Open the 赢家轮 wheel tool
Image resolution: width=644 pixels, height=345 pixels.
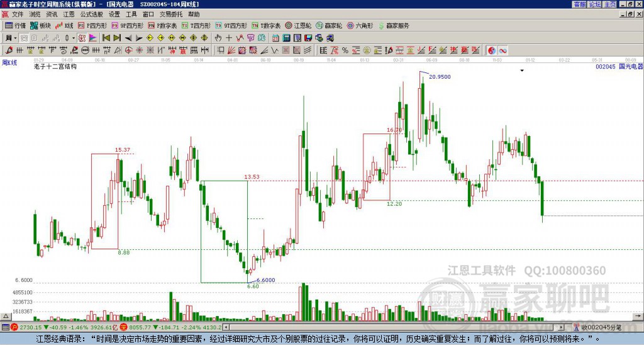[329, 25]
